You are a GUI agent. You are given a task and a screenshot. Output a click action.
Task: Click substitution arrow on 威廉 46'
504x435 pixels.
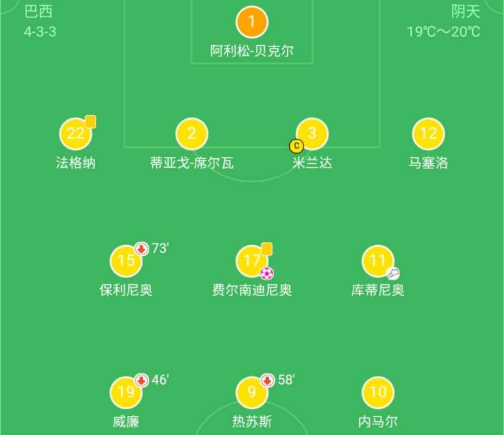point(142,381)
